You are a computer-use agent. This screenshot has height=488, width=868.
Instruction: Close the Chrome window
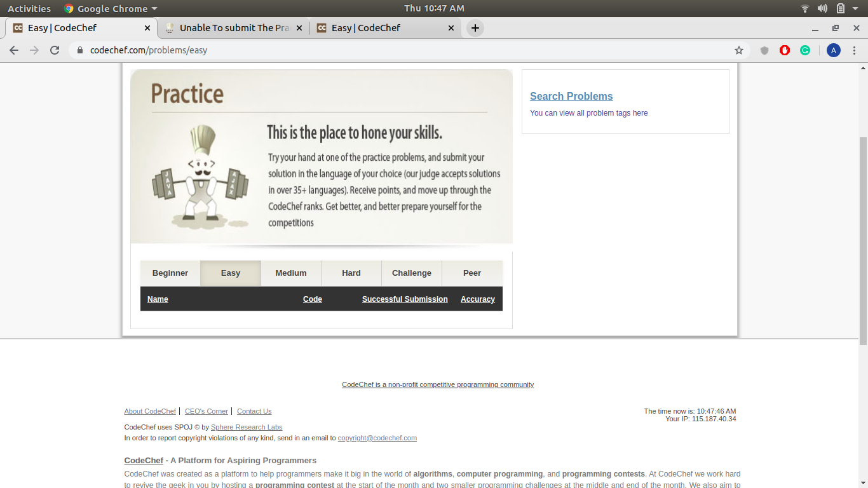tap(855, 28)
